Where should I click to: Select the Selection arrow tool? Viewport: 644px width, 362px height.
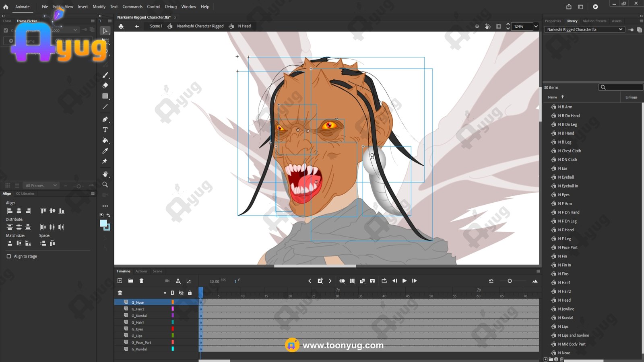pyautogui.click(x=105, y=31)
